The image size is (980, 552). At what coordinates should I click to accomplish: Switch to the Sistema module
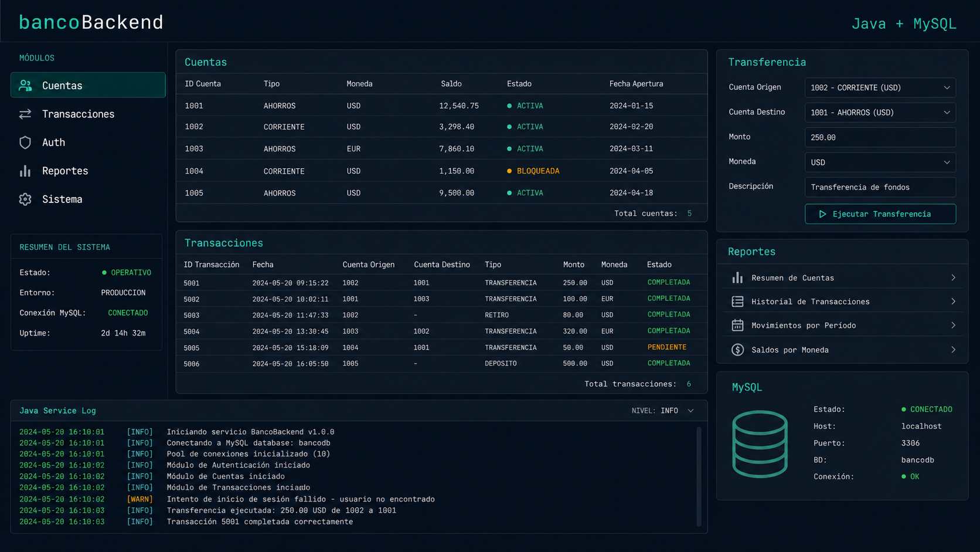pyautogui.click(x=88, y=199)
